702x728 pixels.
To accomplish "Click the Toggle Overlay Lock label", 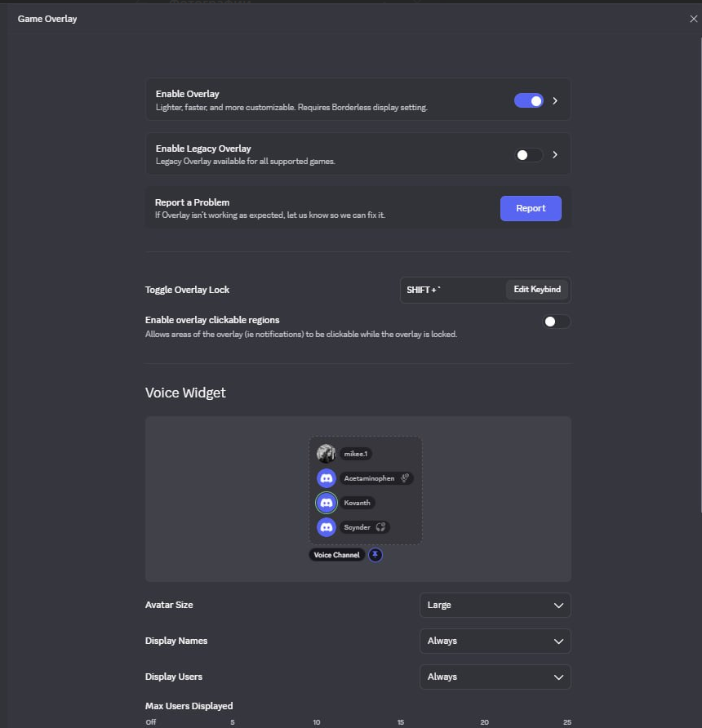I will point(187,290).
